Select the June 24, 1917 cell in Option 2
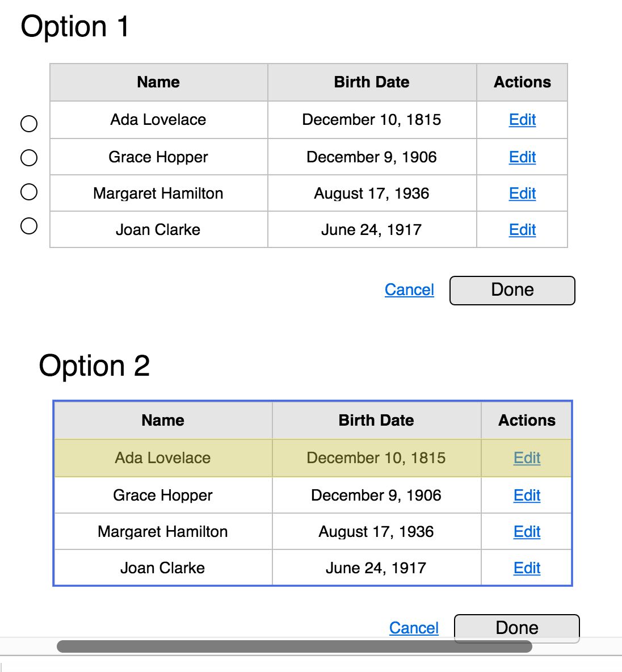Image resolution: width=622 pixels, height=672 pixels. 376,568
